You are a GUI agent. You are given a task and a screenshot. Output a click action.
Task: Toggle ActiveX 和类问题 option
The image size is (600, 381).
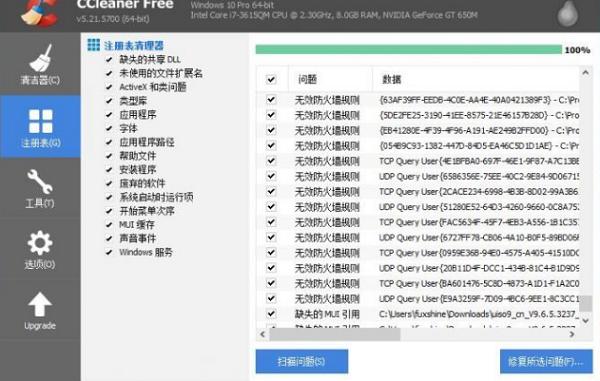pos(109,87)
